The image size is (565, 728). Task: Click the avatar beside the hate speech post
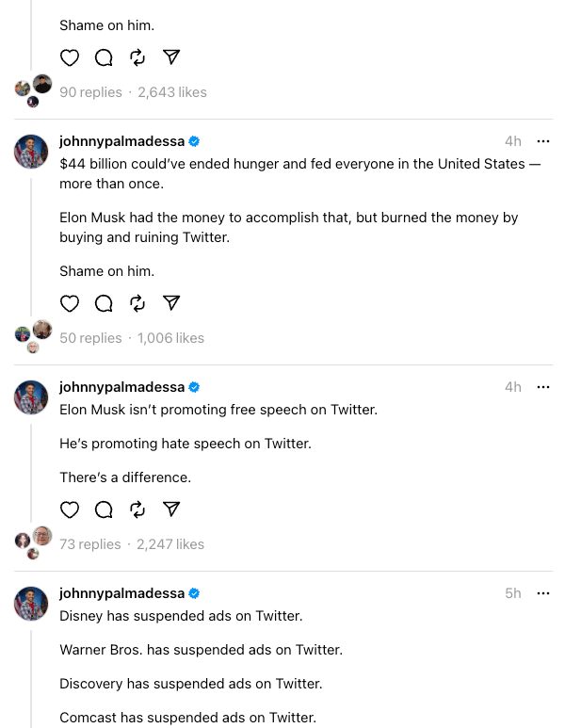click(x=31, y=397)
